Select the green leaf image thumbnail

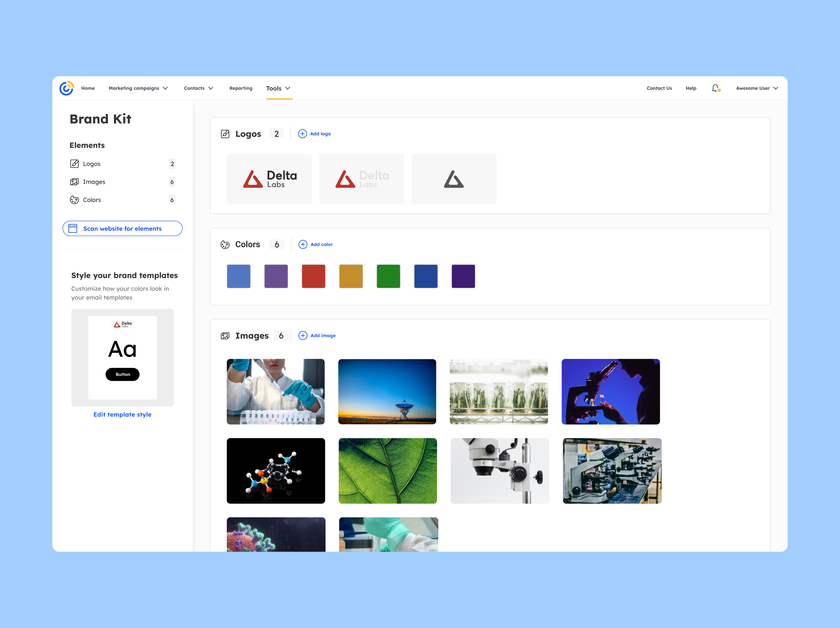click(388, 471)
